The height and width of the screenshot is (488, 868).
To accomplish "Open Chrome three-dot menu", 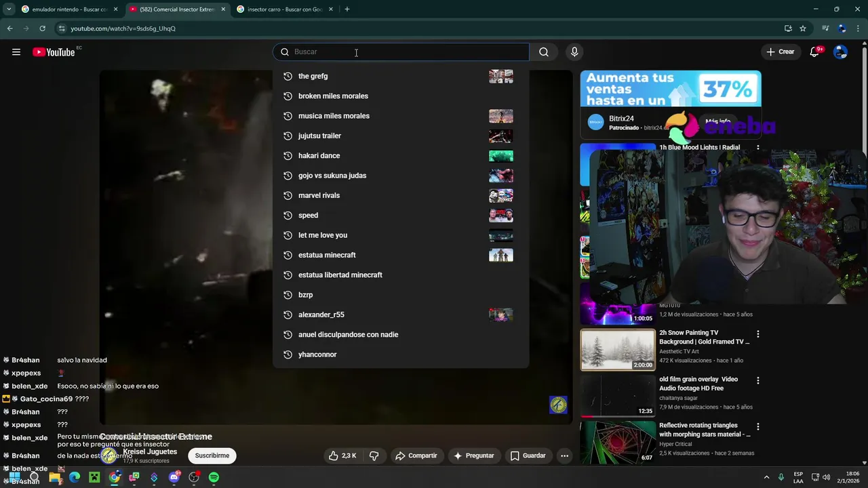I will point(859,28).
